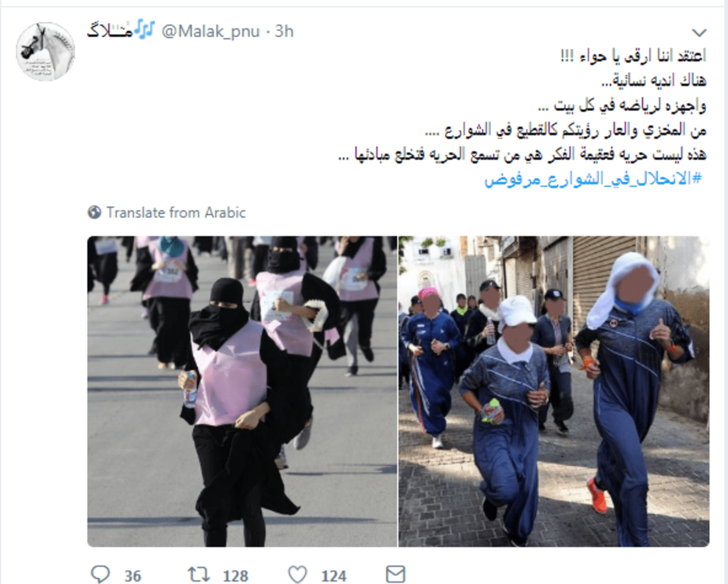The height and width of the screenshot is (584, 728).
Task: Like the tweet with the heart icon
Action: point(297,574)
